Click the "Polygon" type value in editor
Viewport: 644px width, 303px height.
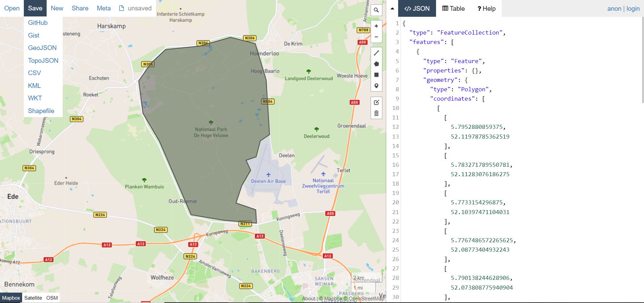coord(473,89)
